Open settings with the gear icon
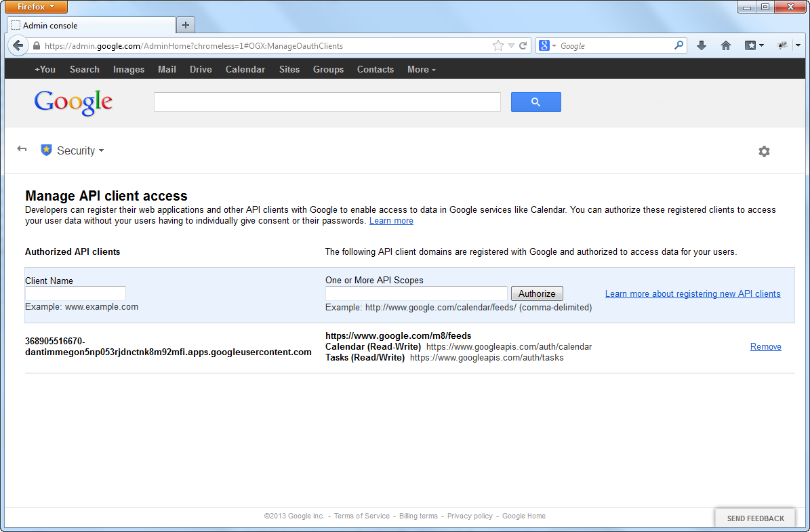 pyautogui.click(x=764, y=151)
